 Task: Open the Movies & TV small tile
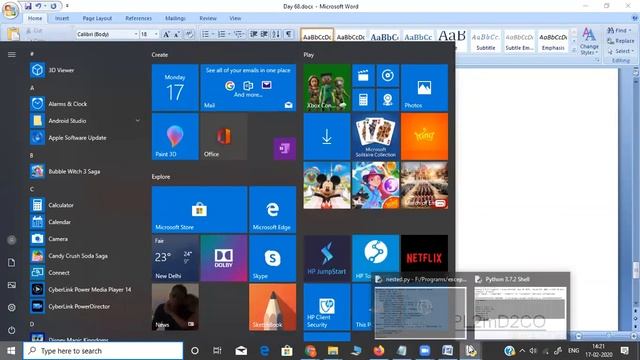pyautogui.click(x=363, y=76)
